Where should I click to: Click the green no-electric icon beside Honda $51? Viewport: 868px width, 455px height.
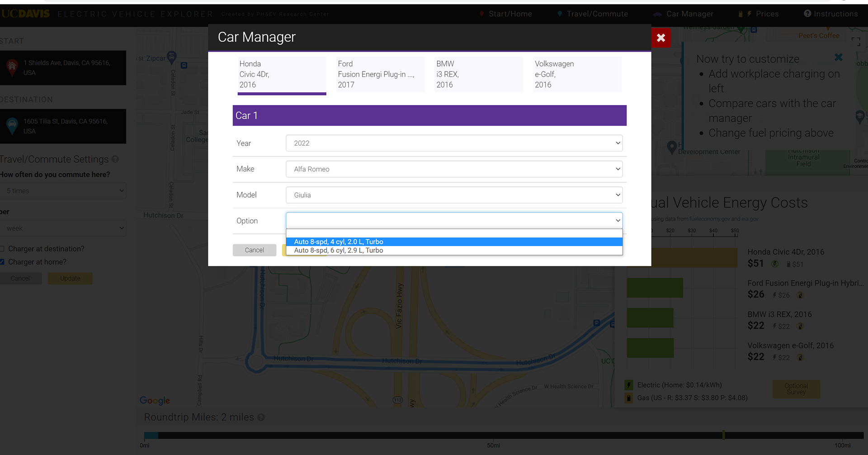pyautogui.click(x=775, y=264)
